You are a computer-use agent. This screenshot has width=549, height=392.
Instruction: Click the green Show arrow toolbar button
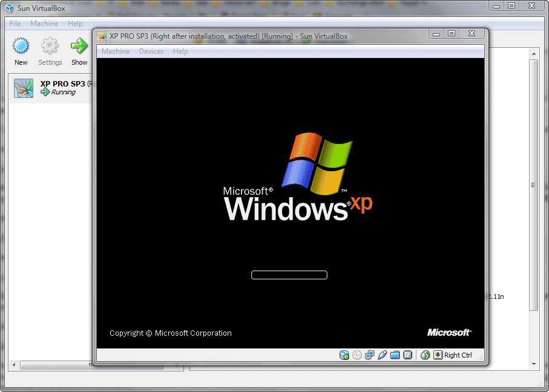click(79, 51)
